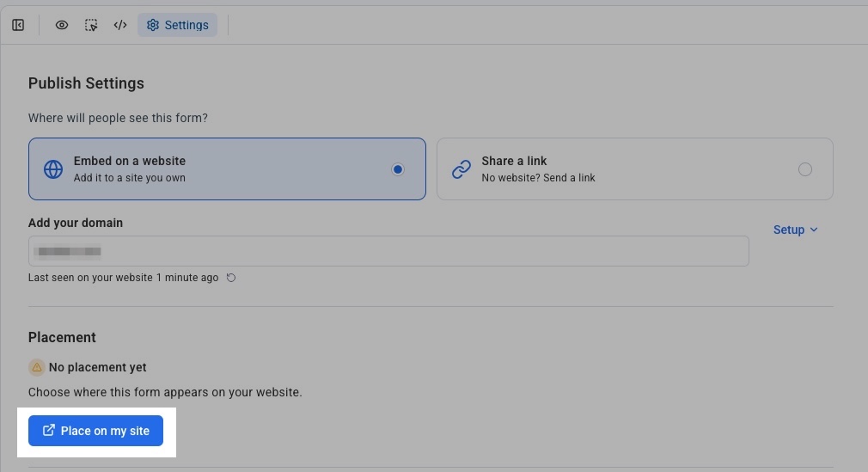The image size is (868, 472).
Task: Click the No placement yet warning icon
Action: pos(37,367)
